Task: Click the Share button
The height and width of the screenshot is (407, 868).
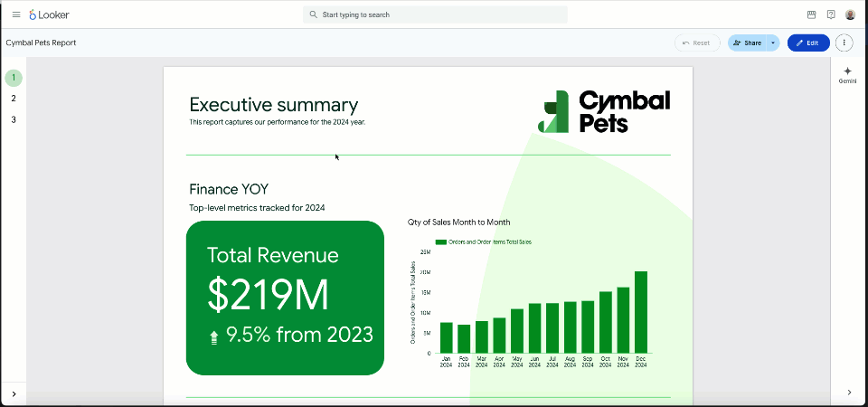Action: point(747,43)
